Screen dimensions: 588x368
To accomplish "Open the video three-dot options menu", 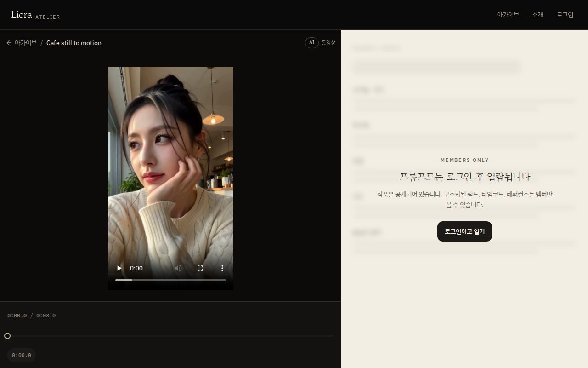I will [222, 268].
